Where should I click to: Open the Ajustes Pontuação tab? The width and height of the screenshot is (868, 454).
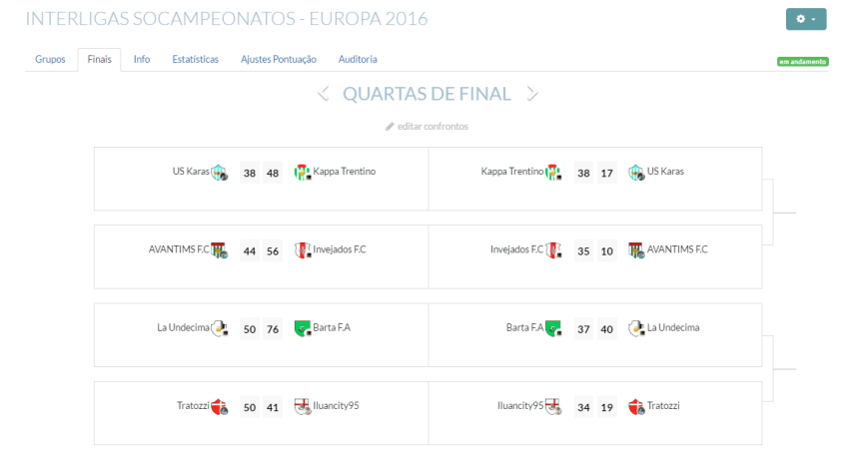[x=279, y=60]
